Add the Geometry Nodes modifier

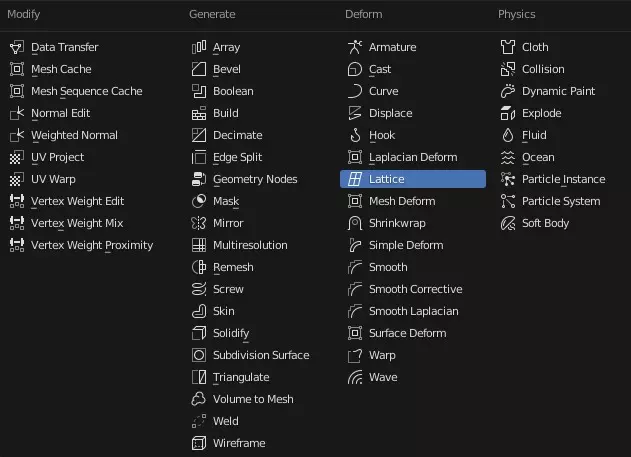[x=245, y=179]
